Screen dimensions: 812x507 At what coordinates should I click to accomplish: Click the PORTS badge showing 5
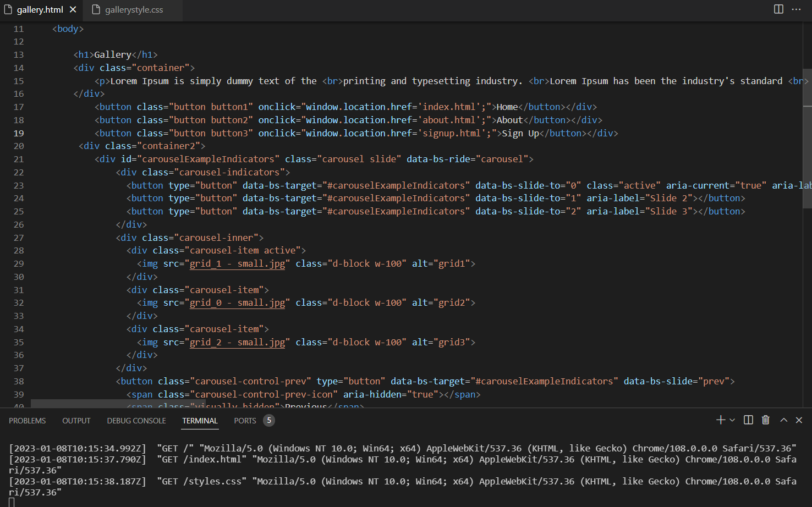coord(269,420)
